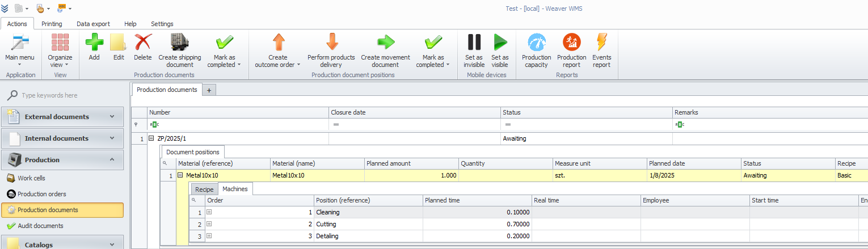Expand the Cutting machine row
Viewport: 868px width, 249px height.
point(209,224)
